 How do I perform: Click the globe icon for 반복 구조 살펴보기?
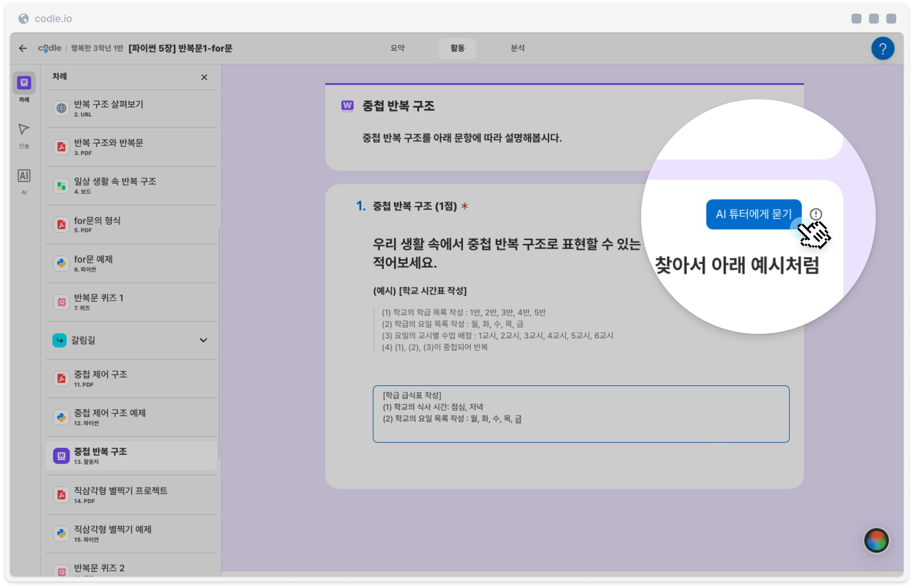tap(61, 108)
